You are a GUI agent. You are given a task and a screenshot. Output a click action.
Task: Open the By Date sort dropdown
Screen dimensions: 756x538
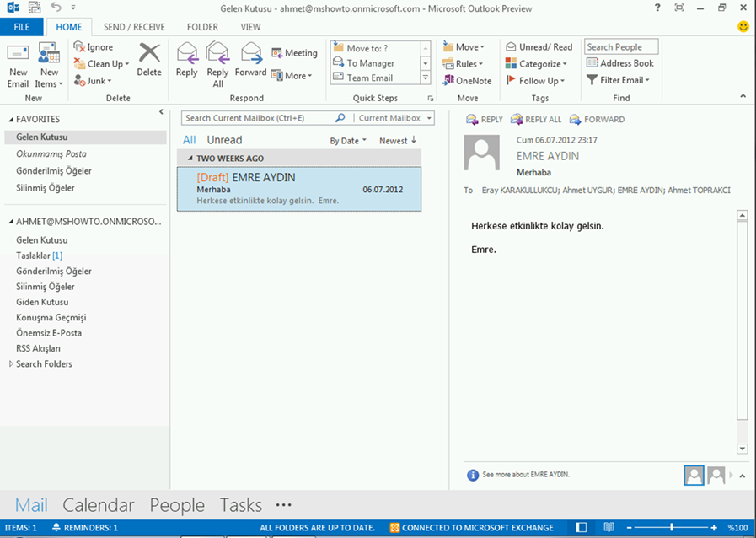click(348, 141)
